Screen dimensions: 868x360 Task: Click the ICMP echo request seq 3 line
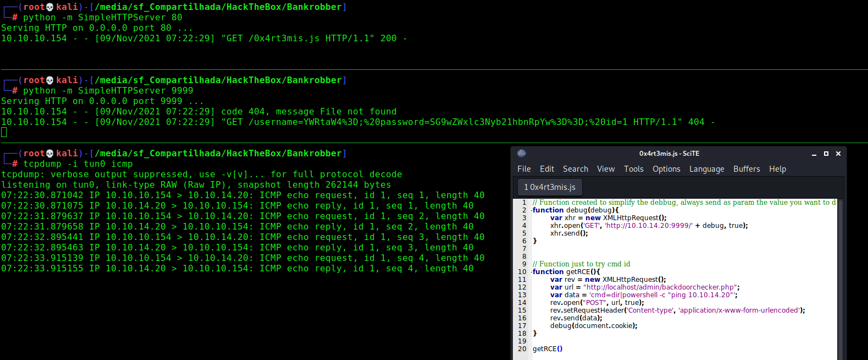click(x=243, y=237)
